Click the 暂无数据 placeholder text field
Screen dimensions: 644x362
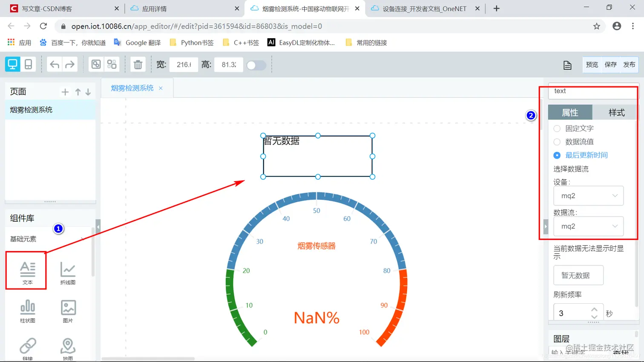(x=578, y=275)
